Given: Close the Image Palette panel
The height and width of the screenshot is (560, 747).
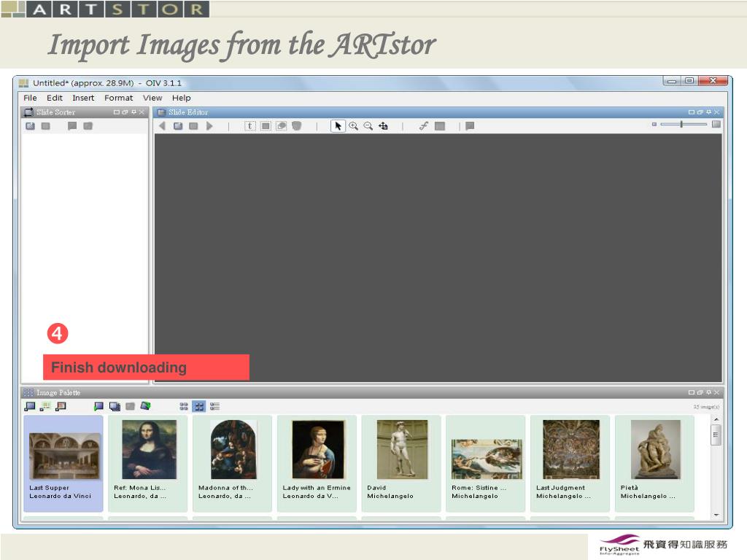Looking at the screenshot, I should 716,392.
